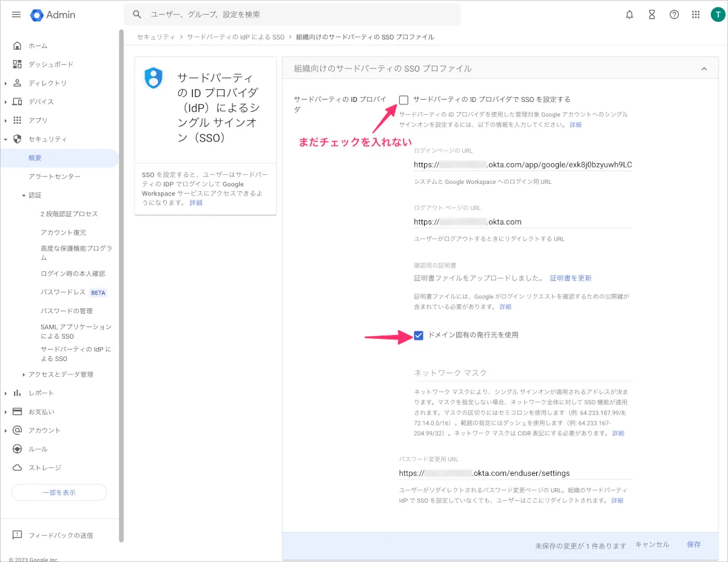
Task: Uncheck ドメイン固有の発行元を使用
Action: pos(418,335)
